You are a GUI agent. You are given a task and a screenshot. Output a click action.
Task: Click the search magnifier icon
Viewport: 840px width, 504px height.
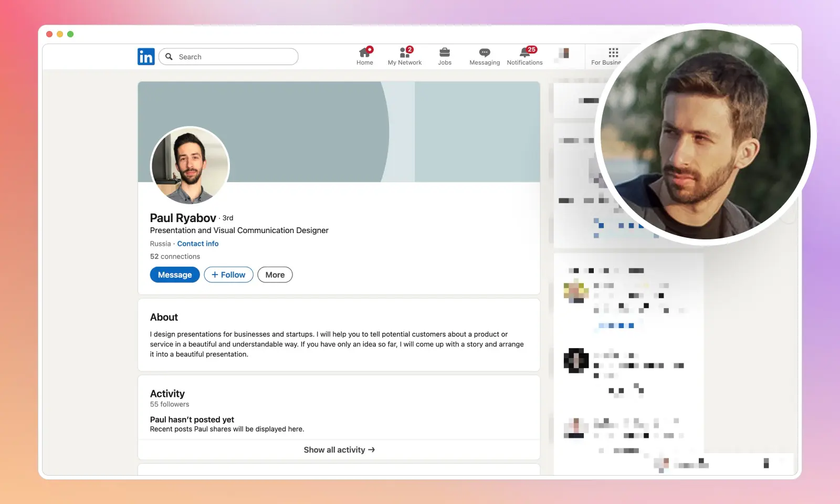pyautogui.click(x=169, y=56)
